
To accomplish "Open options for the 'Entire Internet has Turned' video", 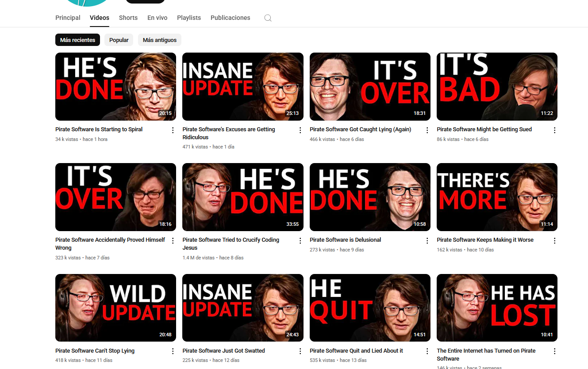I will click(554, 351).
